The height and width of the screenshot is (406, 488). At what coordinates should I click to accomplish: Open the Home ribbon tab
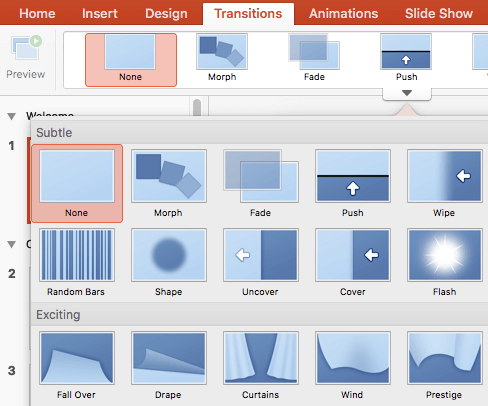37,14
